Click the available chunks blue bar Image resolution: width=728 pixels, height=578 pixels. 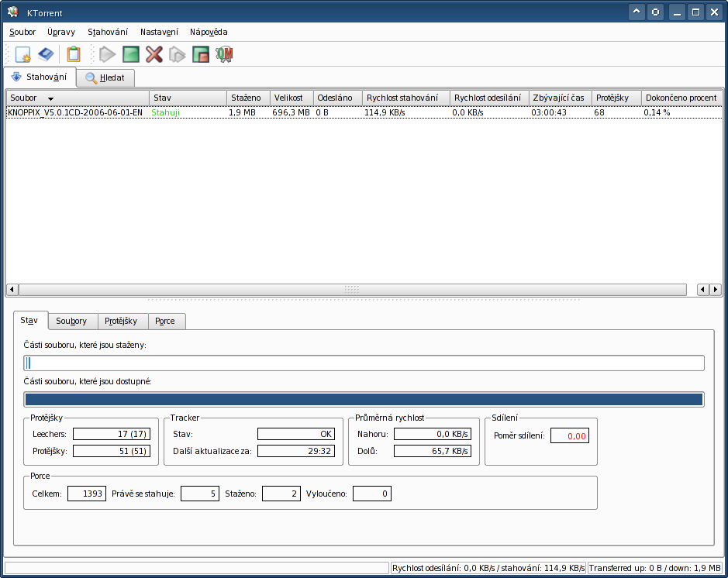point(364,399)
